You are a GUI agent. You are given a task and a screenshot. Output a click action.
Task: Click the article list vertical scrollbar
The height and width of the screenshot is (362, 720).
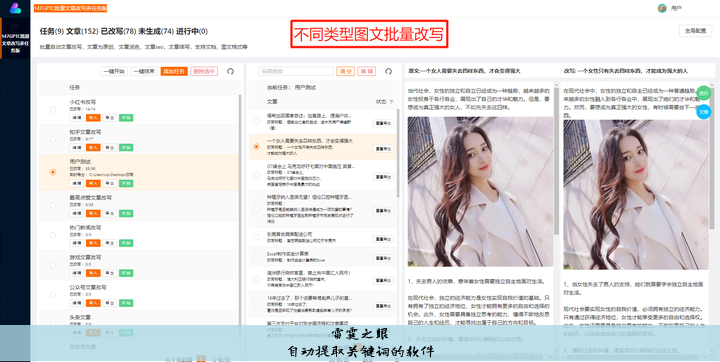point(398,153)
